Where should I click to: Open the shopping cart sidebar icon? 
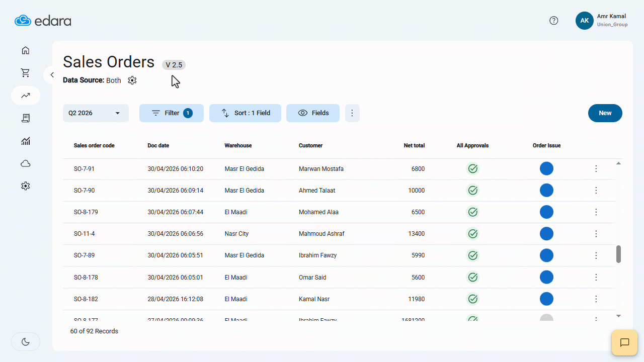click(x=26, y=73)
